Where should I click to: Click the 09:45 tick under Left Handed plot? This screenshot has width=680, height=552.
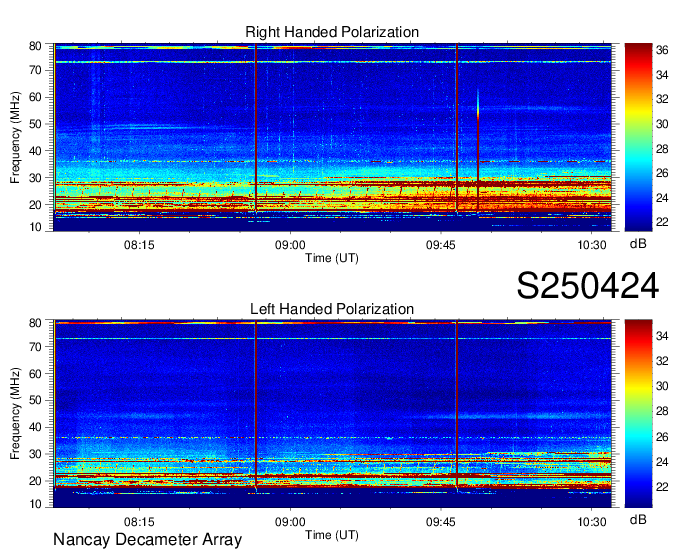coord(441,522)
